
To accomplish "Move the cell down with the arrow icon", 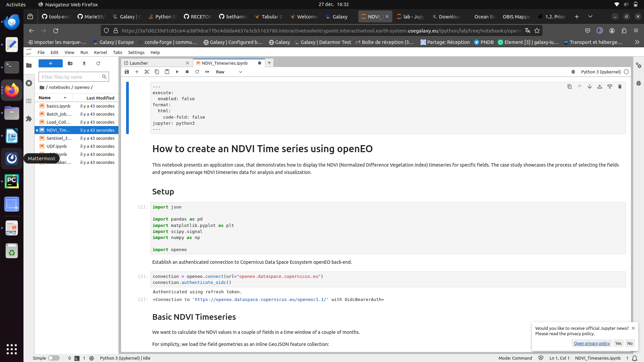I will [x=590, y=86].
